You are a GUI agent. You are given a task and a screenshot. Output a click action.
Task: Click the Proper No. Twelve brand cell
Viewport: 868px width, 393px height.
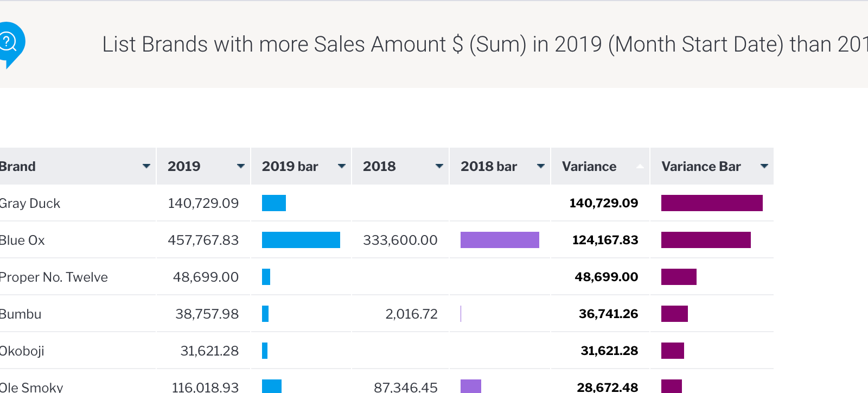click(54, 277)
